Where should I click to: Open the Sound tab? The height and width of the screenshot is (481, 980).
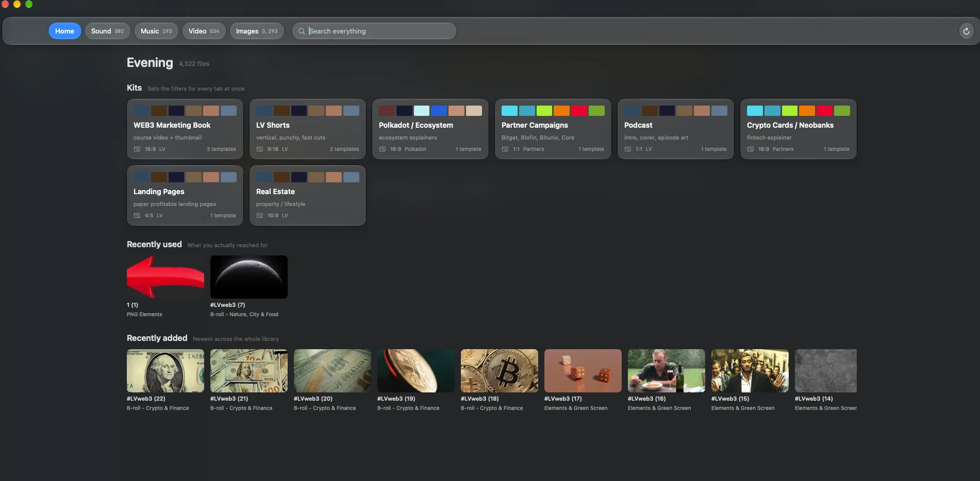tap(108, 31)
